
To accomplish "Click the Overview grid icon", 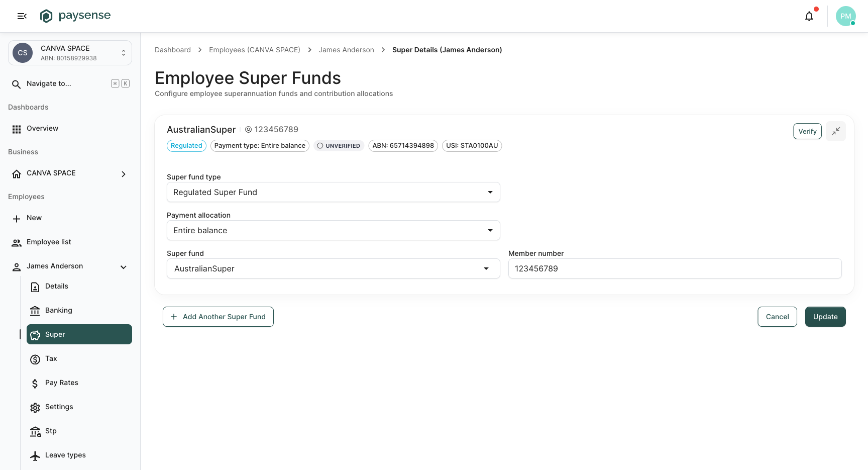I will coord(17,129).
